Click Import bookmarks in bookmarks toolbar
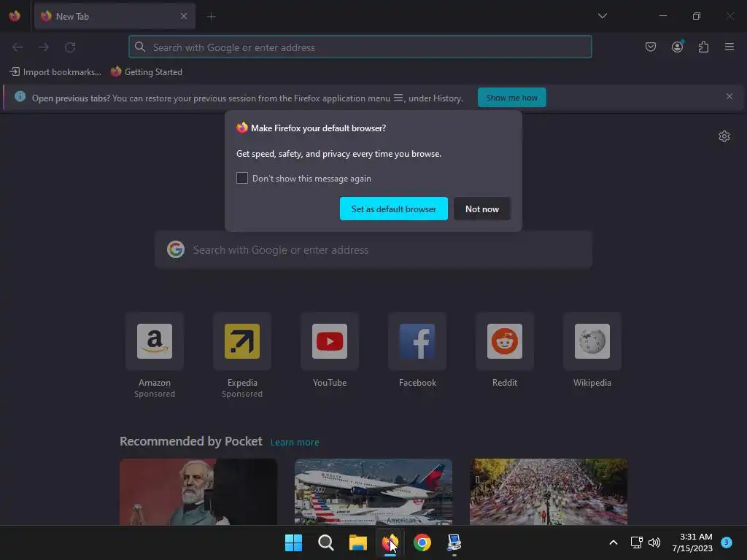This screenshot has height=560, width=747. click(55, 72)
